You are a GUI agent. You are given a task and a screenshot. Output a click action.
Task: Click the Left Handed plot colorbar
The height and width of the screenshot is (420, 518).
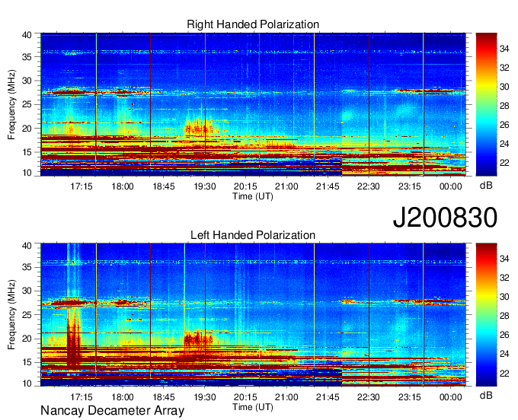point(486,315)
